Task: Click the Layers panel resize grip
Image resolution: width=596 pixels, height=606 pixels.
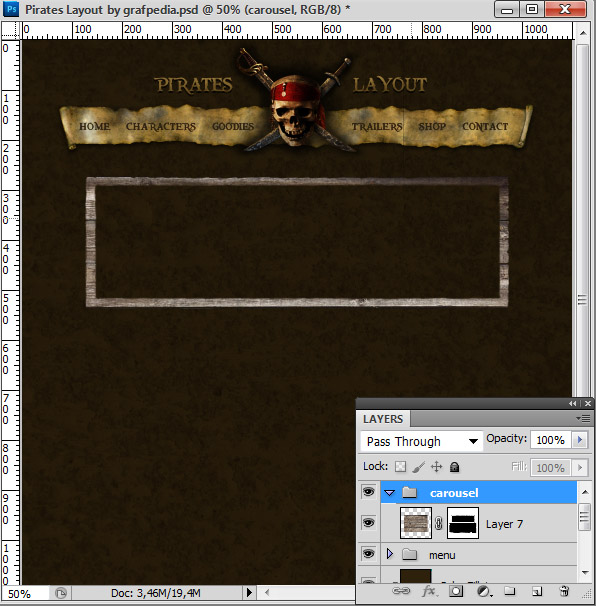Action: click(587, 594)
